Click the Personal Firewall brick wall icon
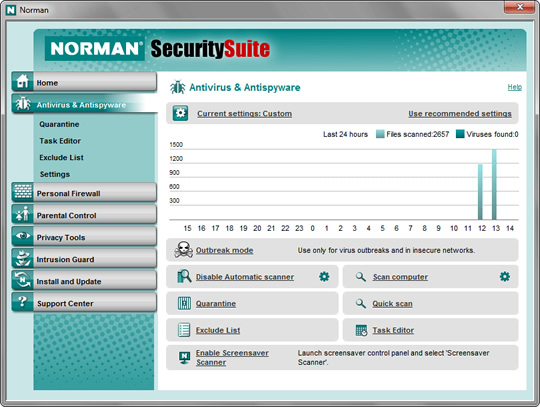540x407 pixels. point(23,192)
